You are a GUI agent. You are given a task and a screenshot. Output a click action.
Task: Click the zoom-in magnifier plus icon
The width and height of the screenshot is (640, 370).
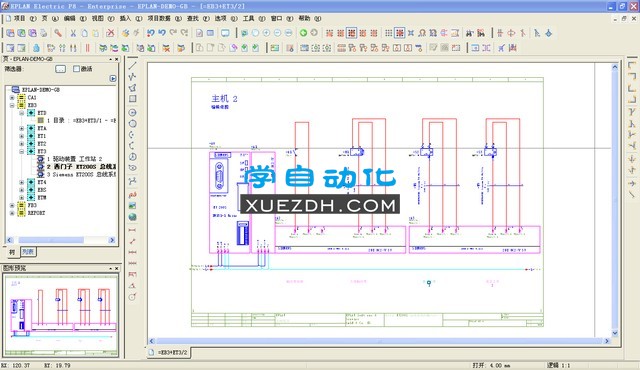point(266,33)
